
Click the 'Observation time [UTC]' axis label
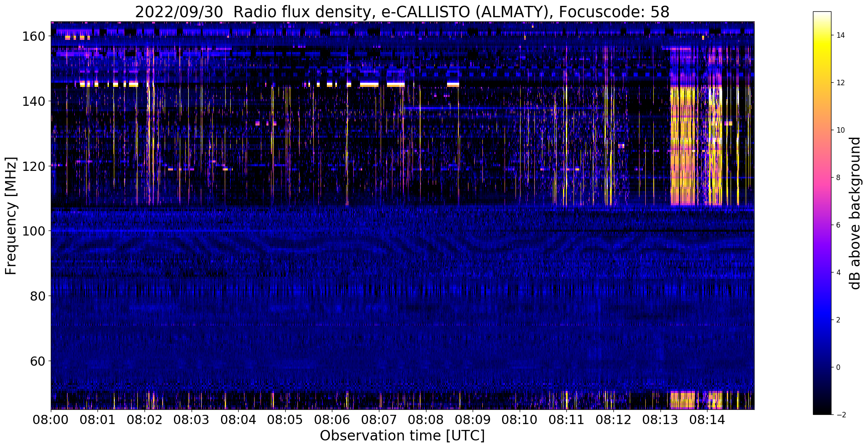[402, 436]
